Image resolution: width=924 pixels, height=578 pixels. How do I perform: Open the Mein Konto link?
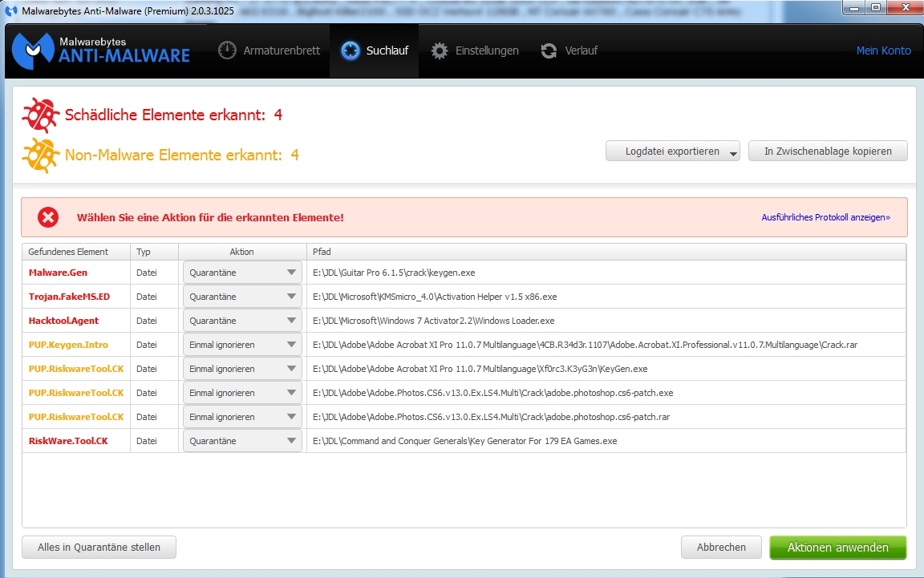click(x=883, y=51)
